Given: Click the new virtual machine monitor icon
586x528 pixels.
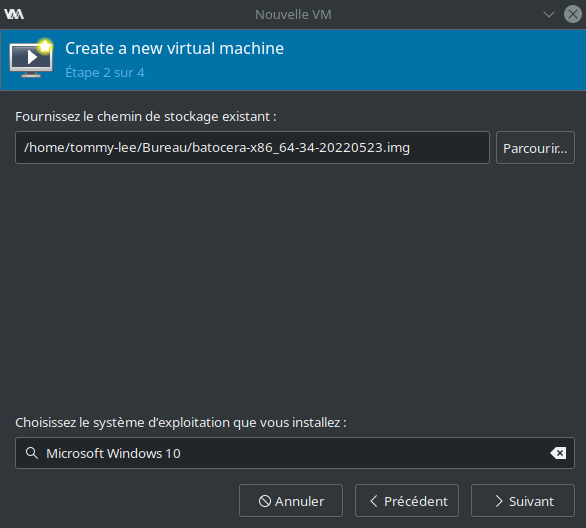Looking at the screenshot, I should coord(31,58).
